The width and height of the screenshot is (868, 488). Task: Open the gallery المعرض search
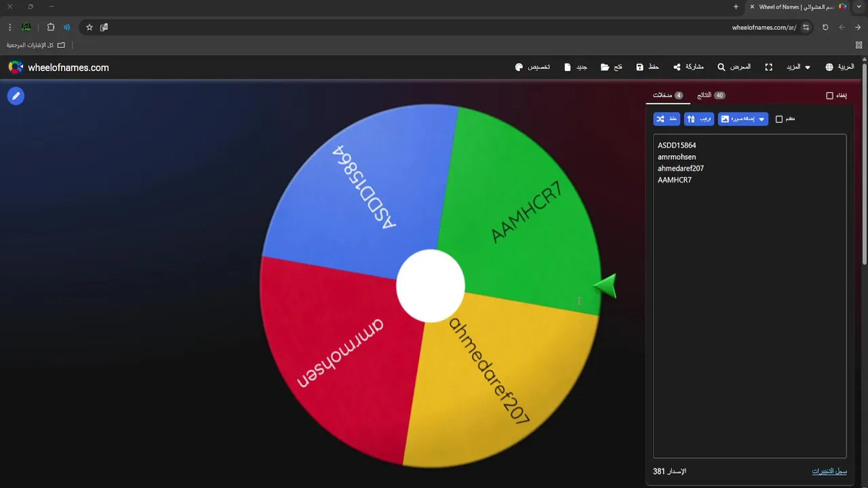[734, 67]
